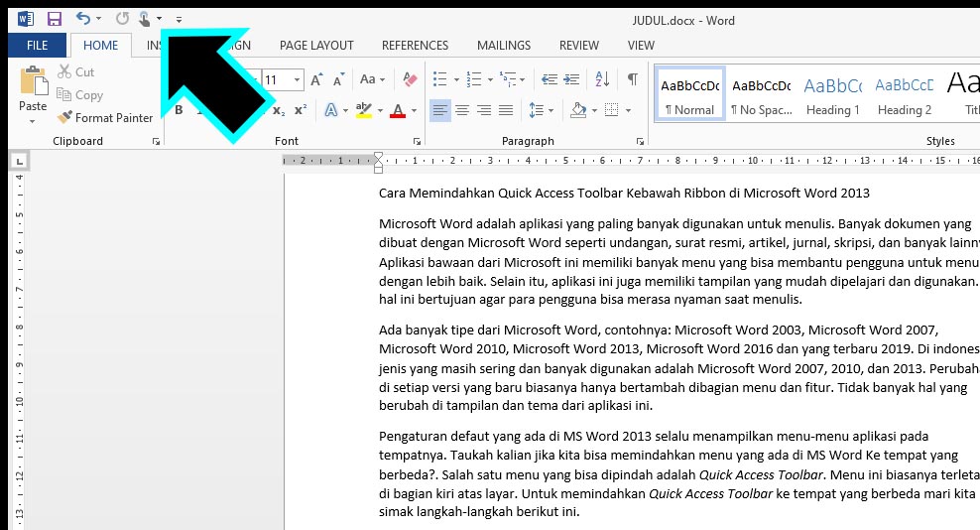980x530 pixels.
Task: Click the Line and Paragraph Spacing icon
Action: click(537, 111)
